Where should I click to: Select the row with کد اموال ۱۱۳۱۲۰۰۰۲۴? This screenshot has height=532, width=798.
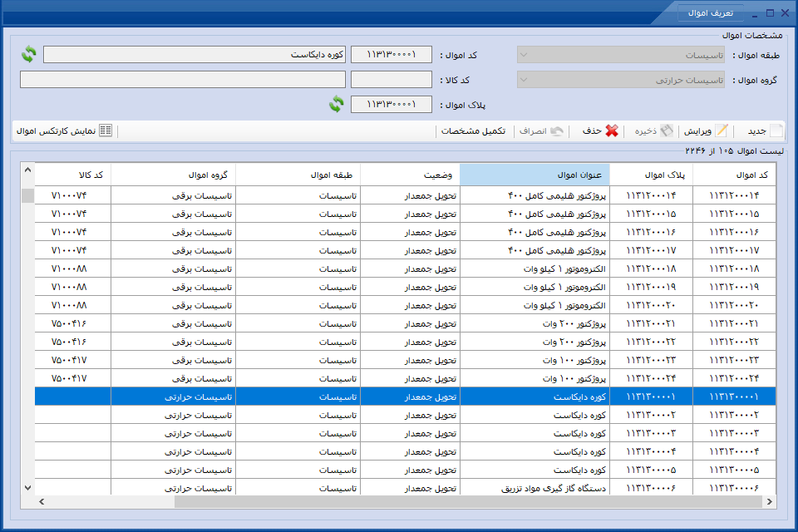[405, 379]
